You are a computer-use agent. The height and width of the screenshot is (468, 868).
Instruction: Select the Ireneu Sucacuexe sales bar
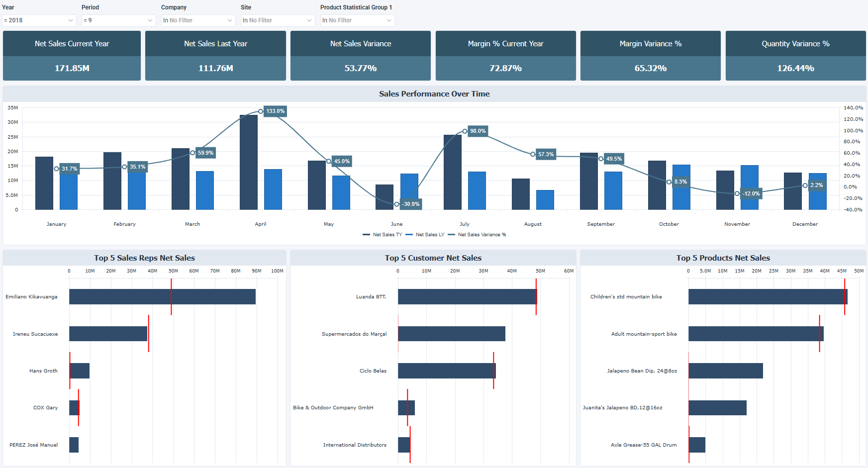[108, 334]
